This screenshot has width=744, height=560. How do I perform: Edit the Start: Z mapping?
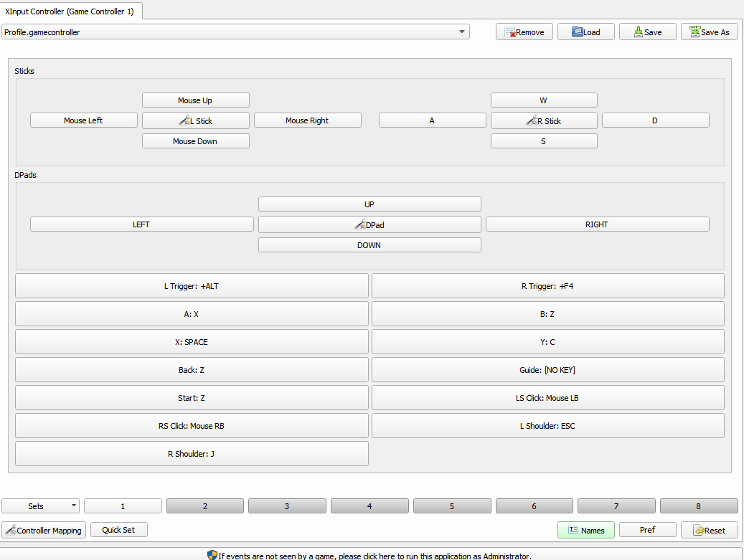(192, 397)
